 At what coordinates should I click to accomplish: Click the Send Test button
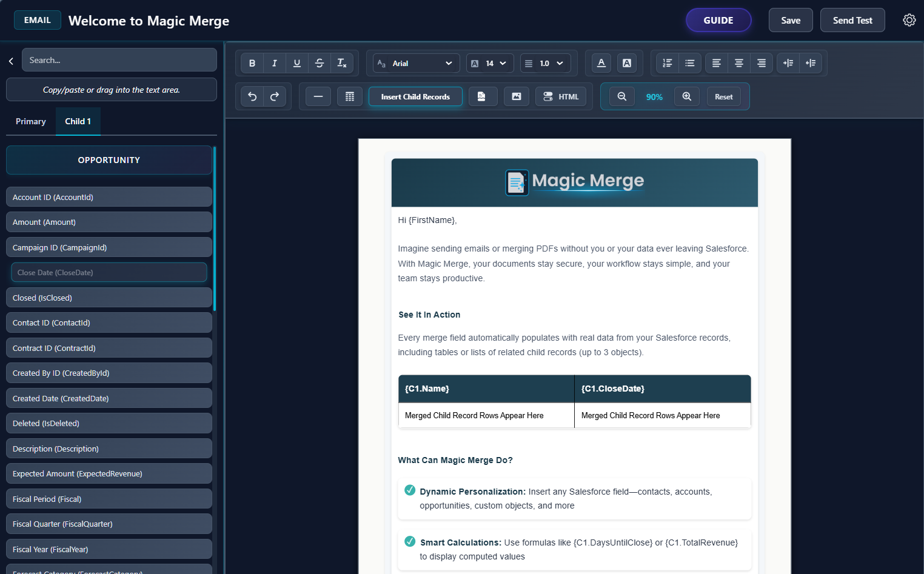click(852, 20)
